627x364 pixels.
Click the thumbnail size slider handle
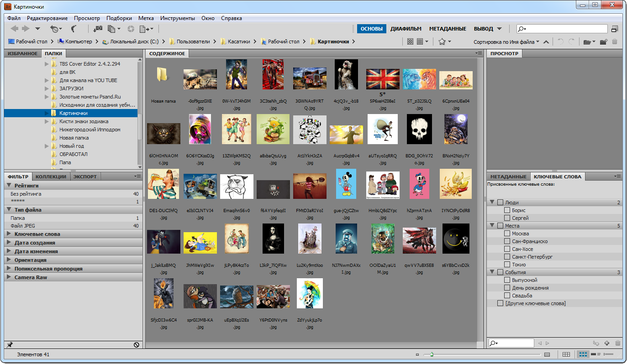432,354
